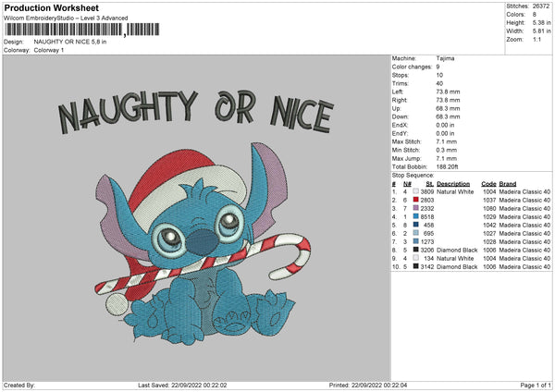Viewport: 555px width, 392px height.
Task: Click the "Printed: 22/09/2022 00:22:04" footer text
Action: point(368,385)
